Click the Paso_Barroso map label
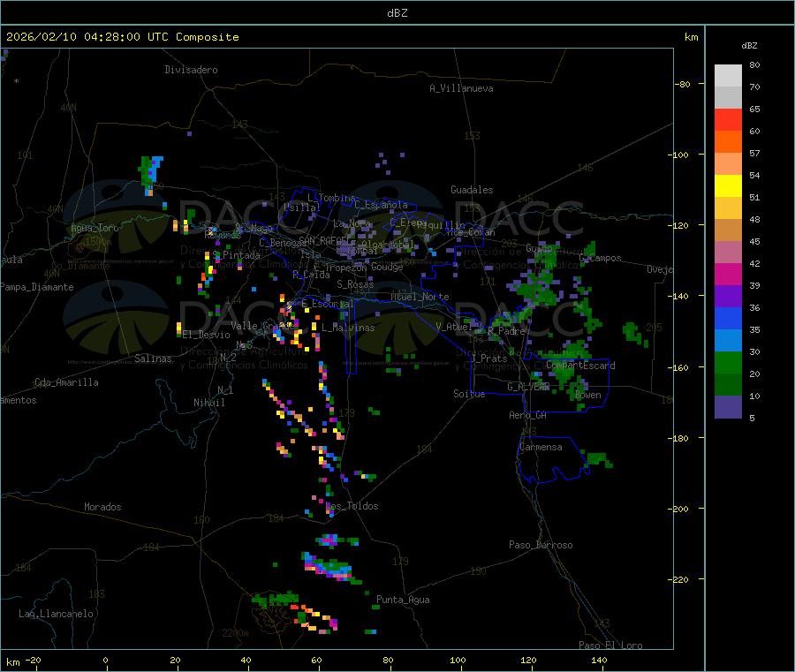The image size is (795, 672). tap(541, 545)
